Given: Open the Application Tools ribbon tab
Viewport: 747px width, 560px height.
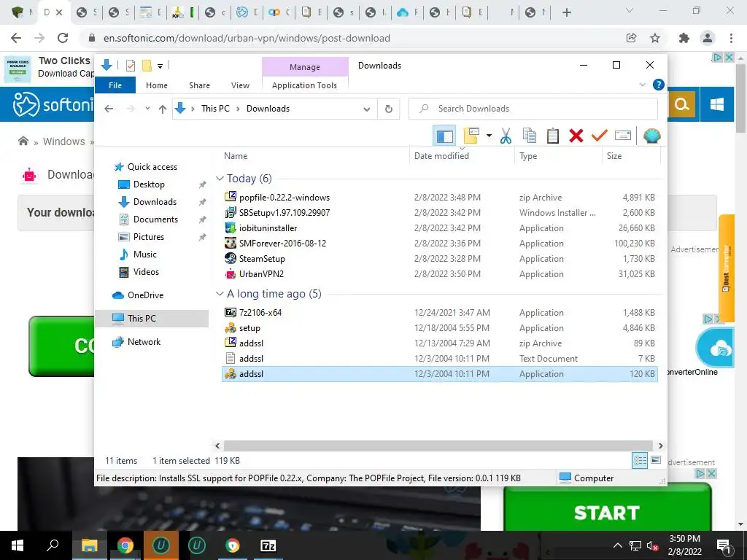Looking at the screenshot, I should pyautogui.click(x=304, y=85).
